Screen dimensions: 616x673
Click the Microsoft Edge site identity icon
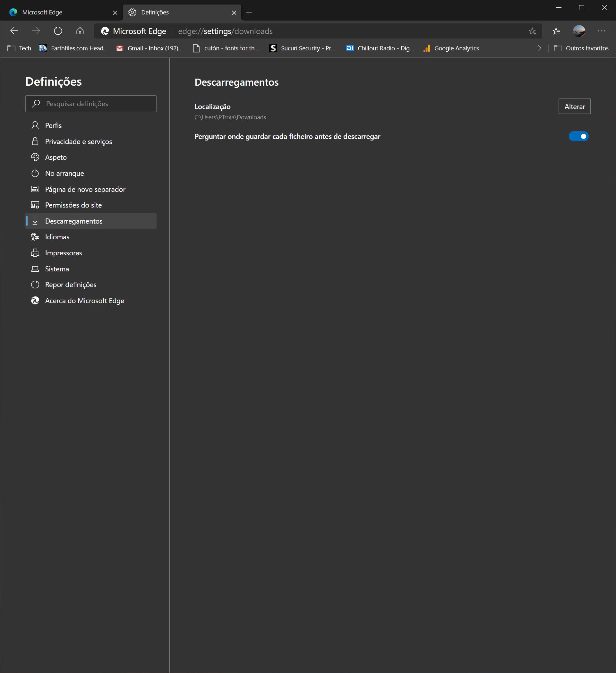[105, 31]
